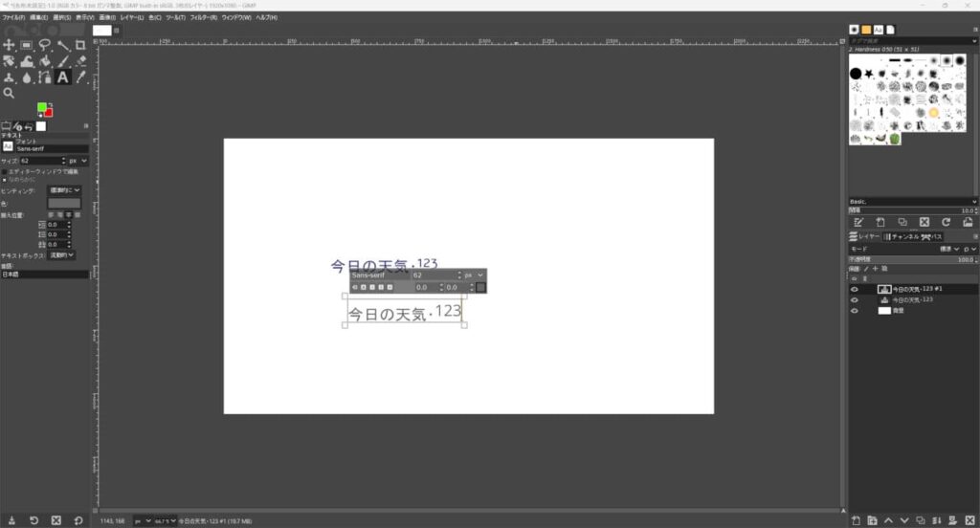This screenshot has width=980, height=528.
Task: Select the Text tool
Action: coord(62,77)
